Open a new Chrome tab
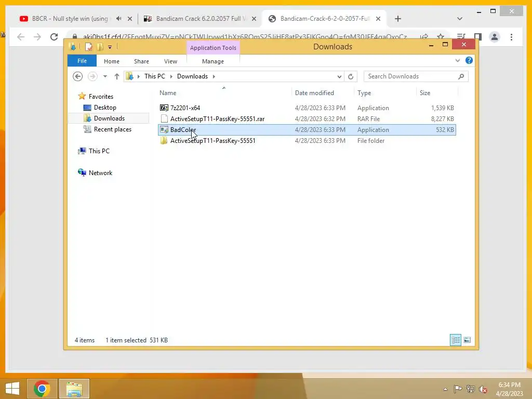The width and height of the screenshot is (532, 399). tap(398, 19)
